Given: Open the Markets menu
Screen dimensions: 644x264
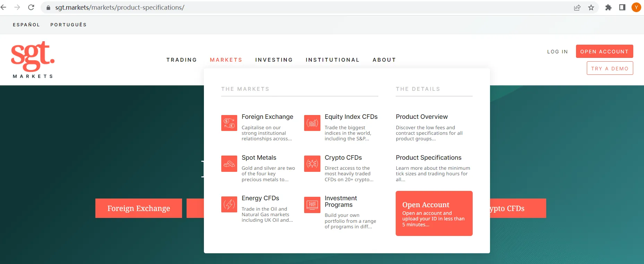Looking at the screenshot, I should click(226, 60).
